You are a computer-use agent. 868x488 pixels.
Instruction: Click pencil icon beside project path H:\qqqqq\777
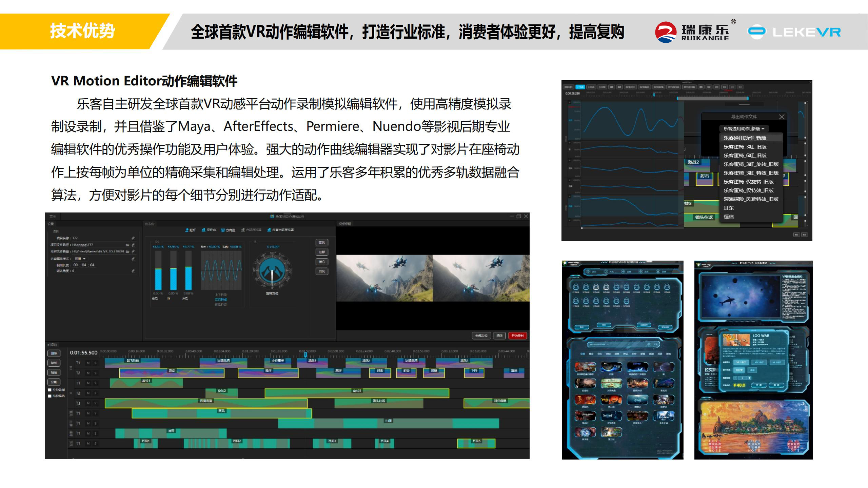[x=133, y=245]
